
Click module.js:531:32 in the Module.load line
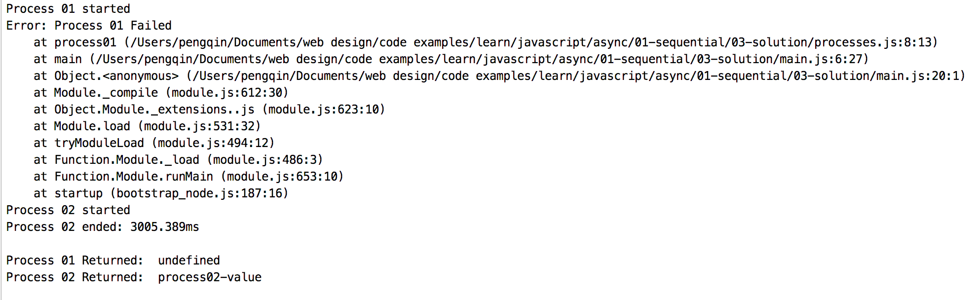click(x=199, y=126)
